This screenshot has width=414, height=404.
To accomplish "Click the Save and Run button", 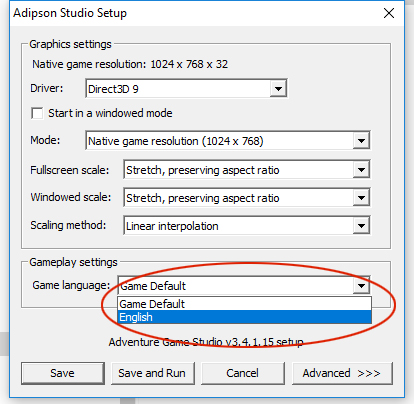I will tap(153, 373).
